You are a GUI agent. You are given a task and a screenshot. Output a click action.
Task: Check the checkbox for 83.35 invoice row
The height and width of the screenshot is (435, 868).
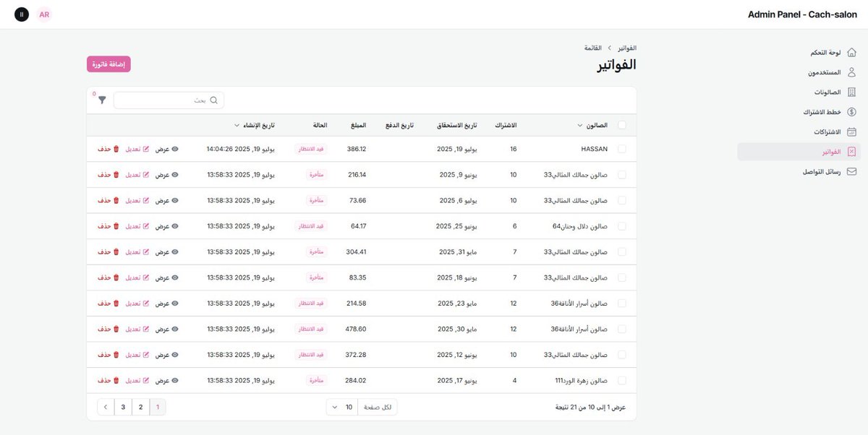(622, 277)
